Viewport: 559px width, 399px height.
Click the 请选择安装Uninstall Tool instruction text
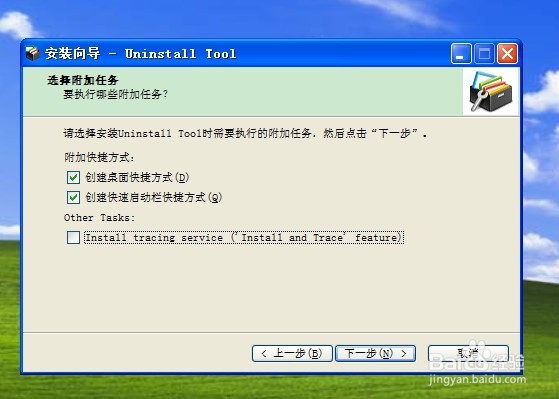point(245,134)
